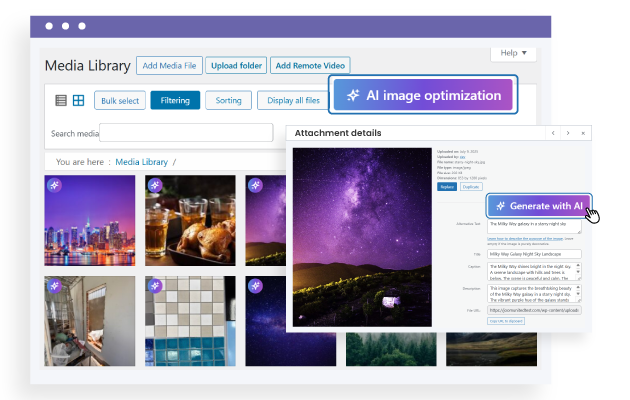Click AI badge on cut-off purple galaxy thumbnail
The width and height of the screenshot is (630, 400).
[x=256, y=185]
